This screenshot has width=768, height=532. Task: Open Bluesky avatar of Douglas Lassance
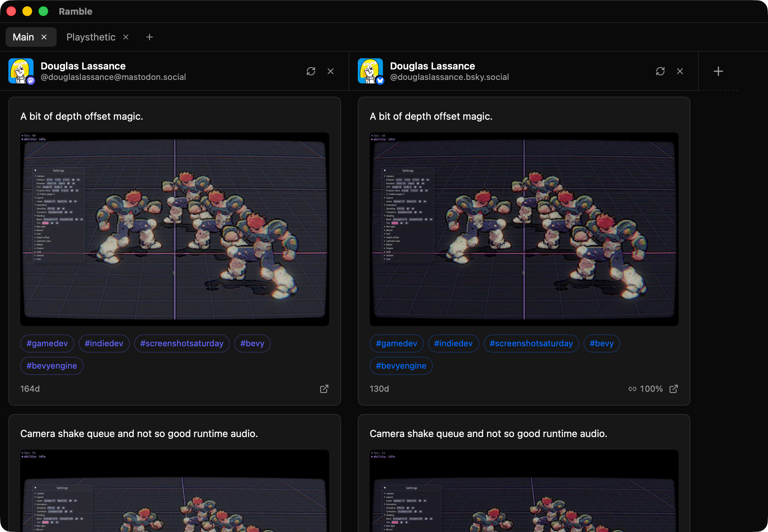(x=371, y=71)
